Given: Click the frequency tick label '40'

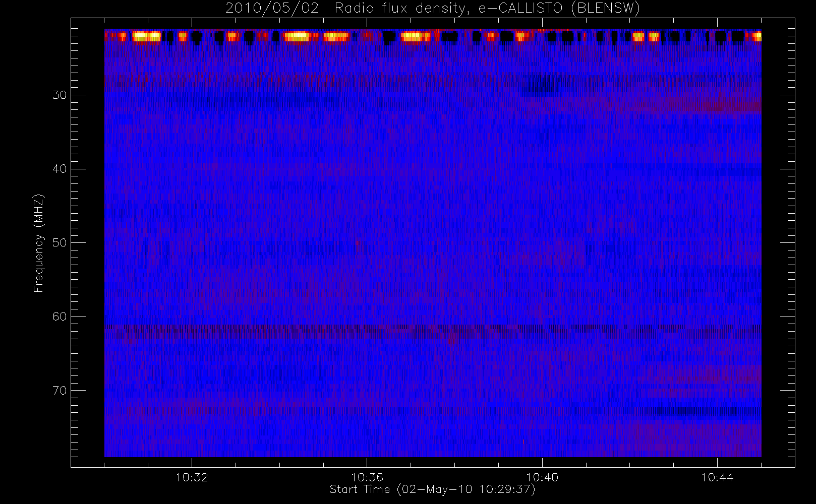Looking at the screenshot, I should (x=60, y=169).
